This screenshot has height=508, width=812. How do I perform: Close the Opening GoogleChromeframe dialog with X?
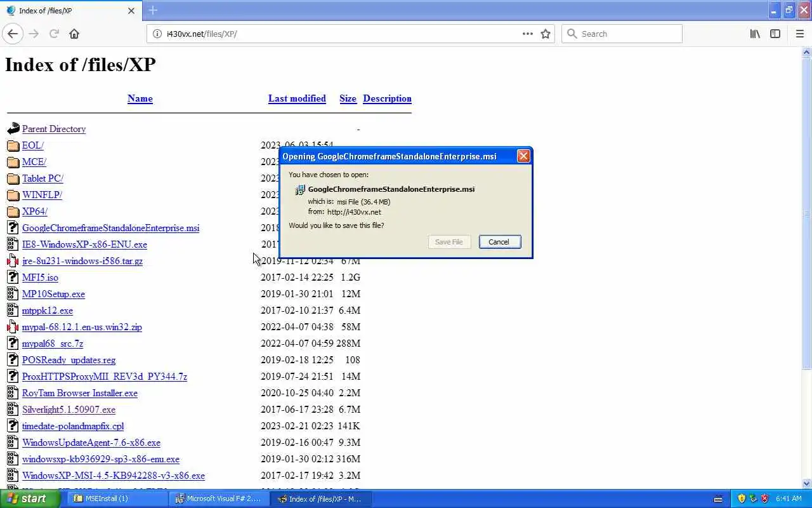[x=523, y=156]
